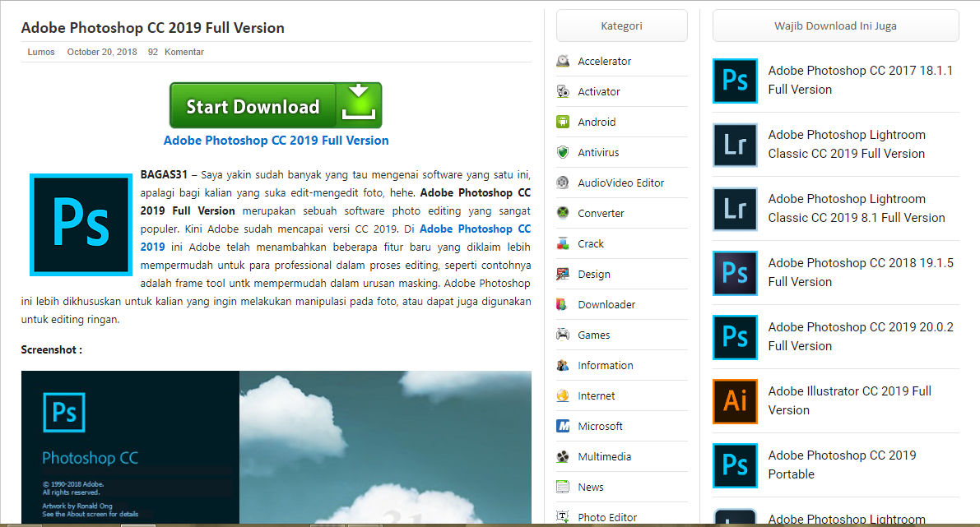Click the Illustrator CC 2019 Ai icon
Screen dimensions: 980x527
click(735, 401)
